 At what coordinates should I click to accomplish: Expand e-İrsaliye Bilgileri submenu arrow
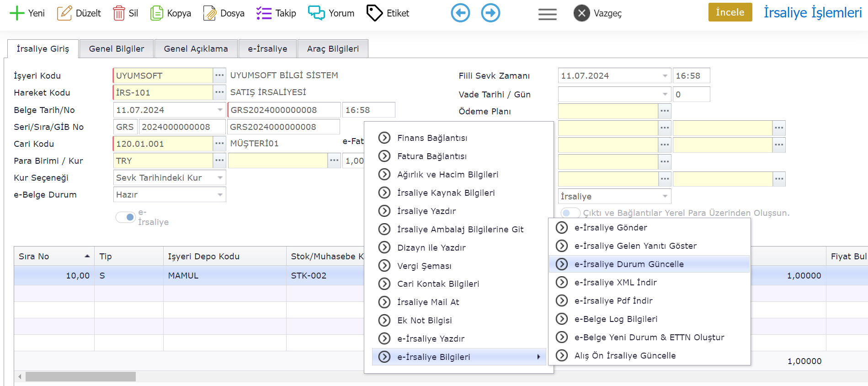(539, 357)
